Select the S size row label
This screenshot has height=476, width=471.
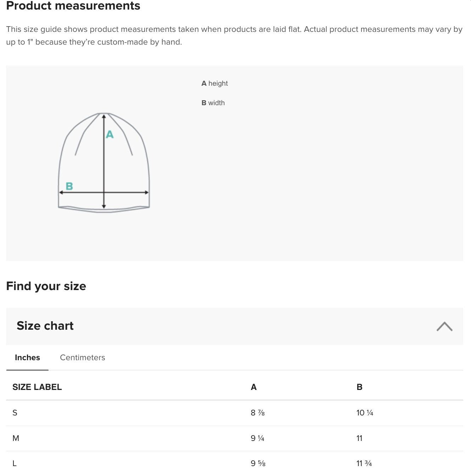pyautogui.click(x=15, y=413)
